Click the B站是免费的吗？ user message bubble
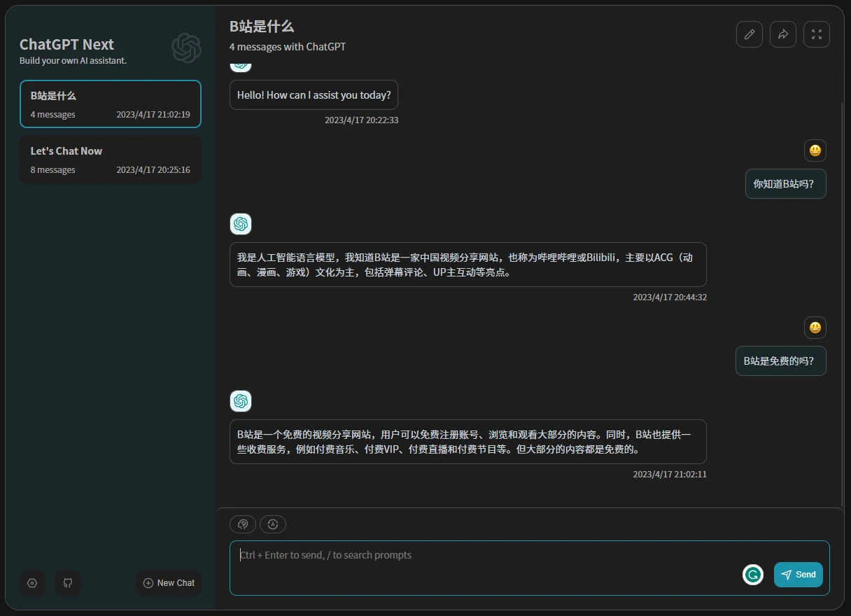This screenshot has height=616, width=851. click(x=781, y=361)
